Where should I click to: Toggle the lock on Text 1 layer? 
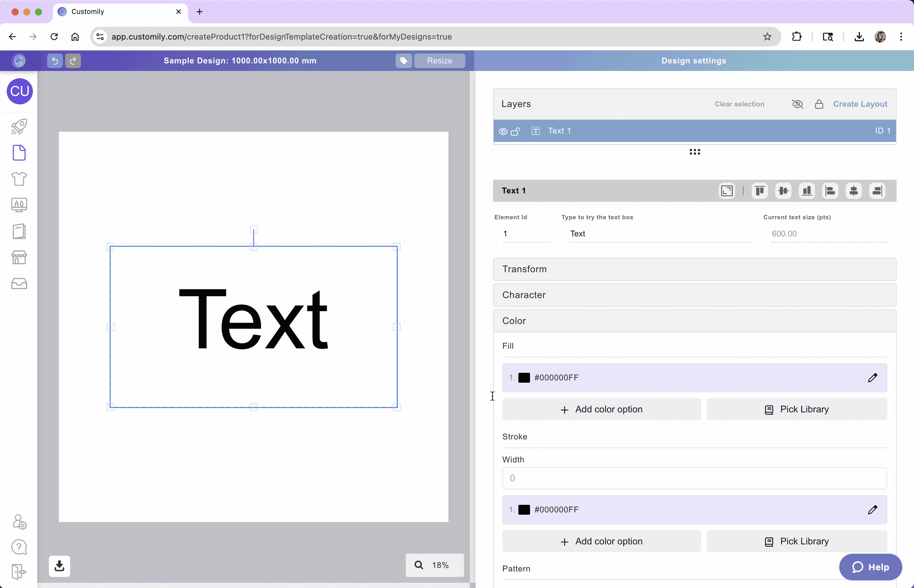[515, 131]
